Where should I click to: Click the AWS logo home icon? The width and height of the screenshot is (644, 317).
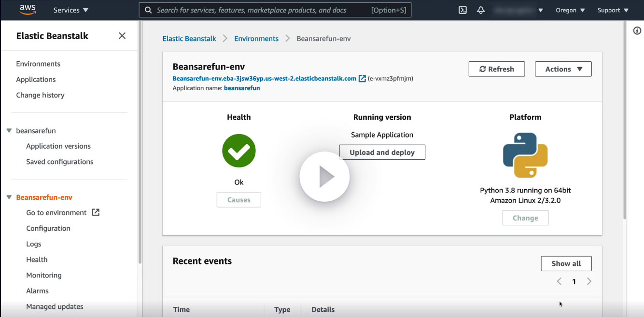[x=28, y=10]
